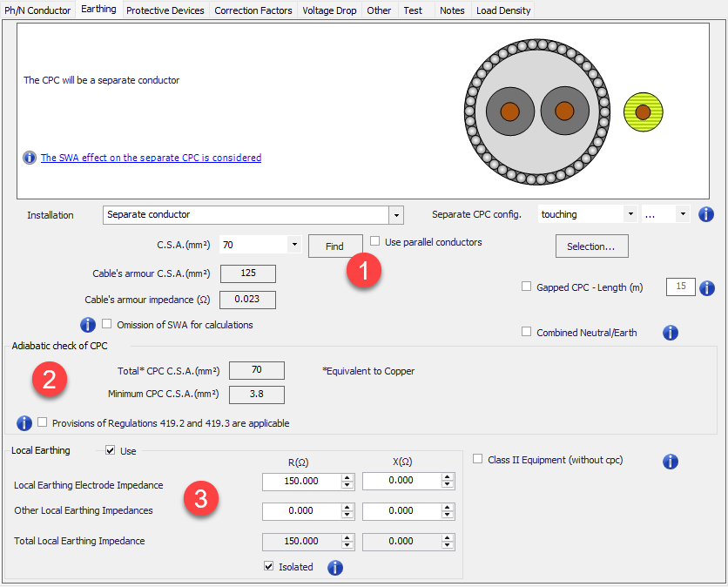Tick the Combined Neutral/Earth checkbox
This screenshot has height=587, width=728.
tap(526, 332)
